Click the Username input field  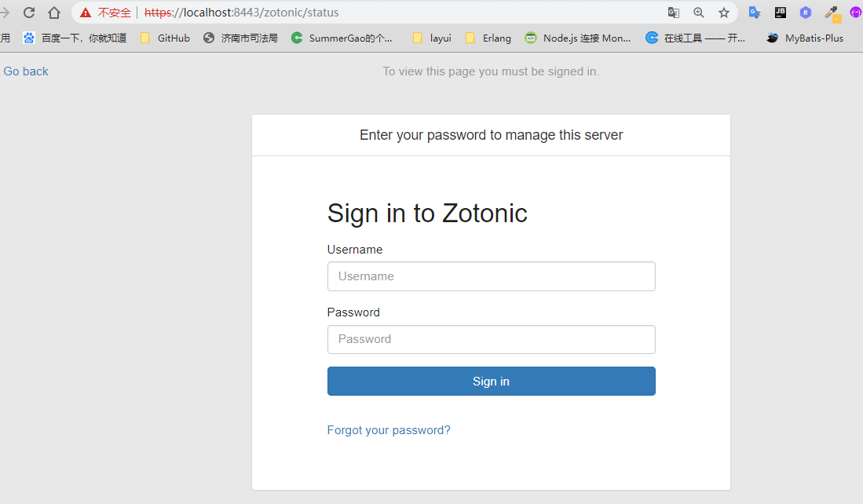click(491, 276)
